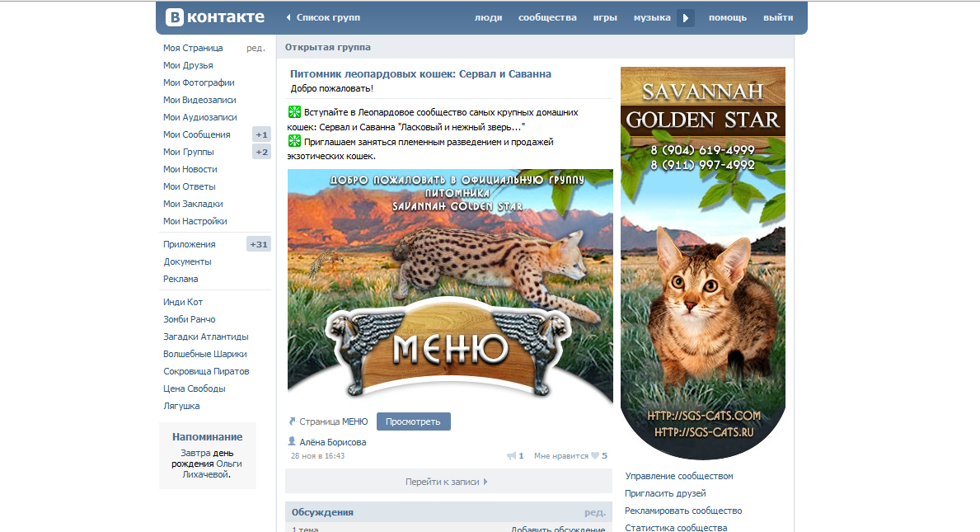Viewport: 980px width, 532px height.
Task: Click Мне нравится on the post
Action: [x=560, y=456]
